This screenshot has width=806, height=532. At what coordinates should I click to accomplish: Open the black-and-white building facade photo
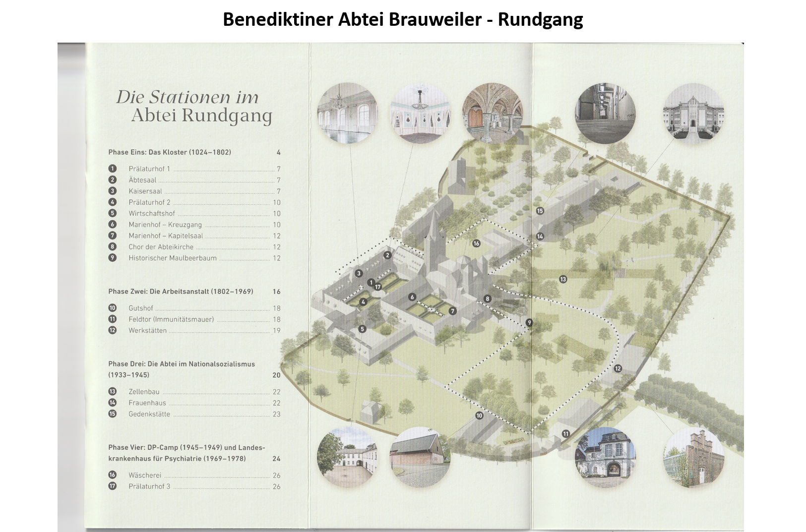coord(693,113)
